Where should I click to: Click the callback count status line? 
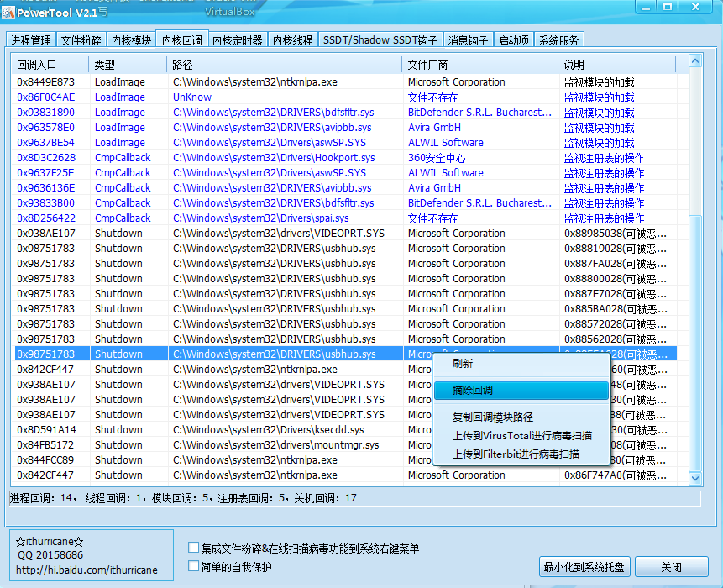pyautogui.click(x=355, y=498)
